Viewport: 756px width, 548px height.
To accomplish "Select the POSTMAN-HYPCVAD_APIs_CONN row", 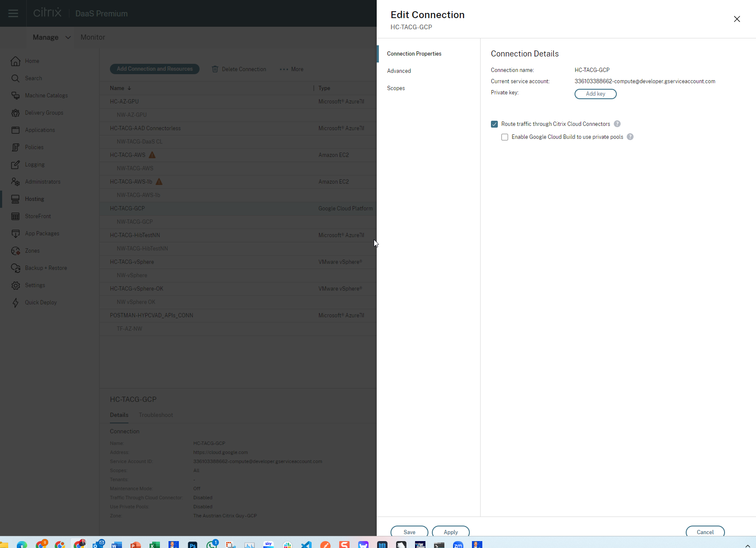I will coord(238,315).
